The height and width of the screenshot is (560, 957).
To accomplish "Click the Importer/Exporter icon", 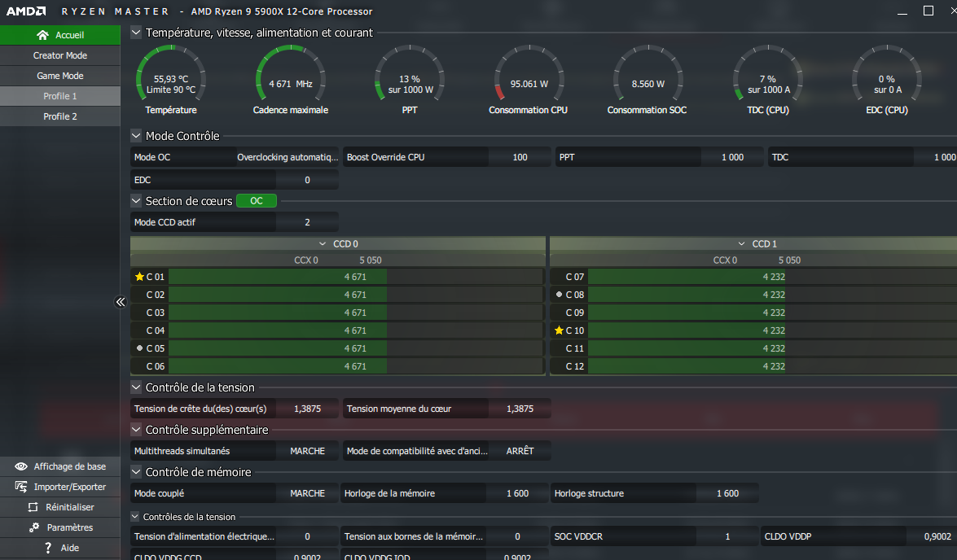I will [20, 487].
